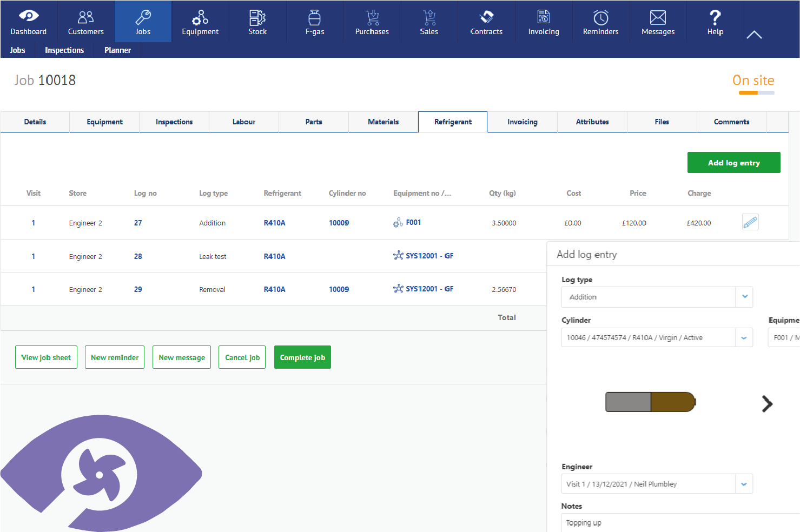Click the Add log entry button
The width and height of the screenshot is (800, 532).
click(733, 162)
